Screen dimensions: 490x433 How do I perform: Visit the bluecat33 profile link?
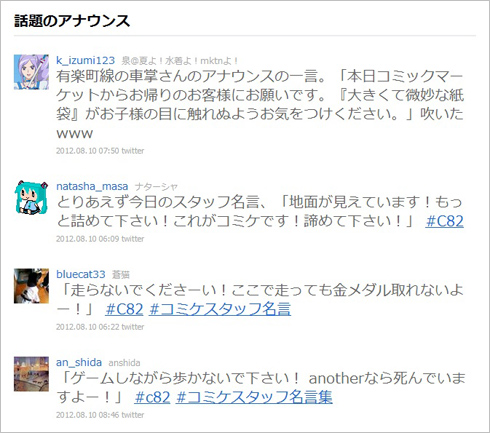[x=81, y=274]
